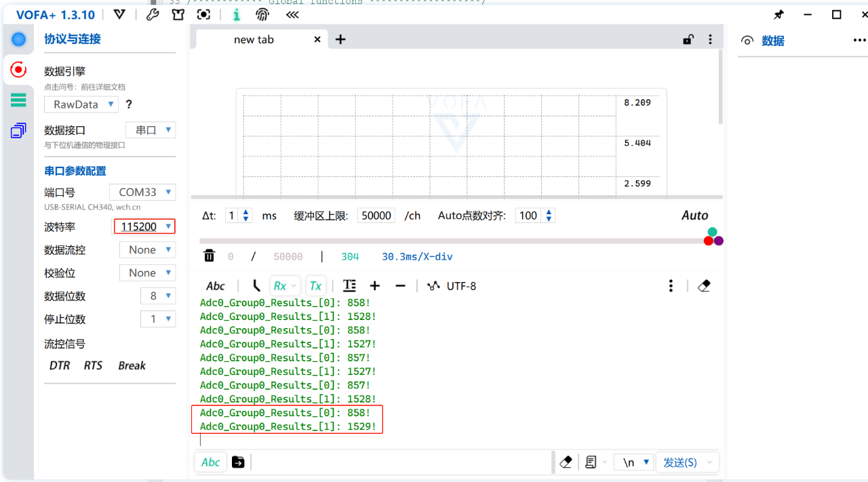Toggle the DTR flow control signal
The width and height of the screenshot is (868, 482).
click(60, 365)
